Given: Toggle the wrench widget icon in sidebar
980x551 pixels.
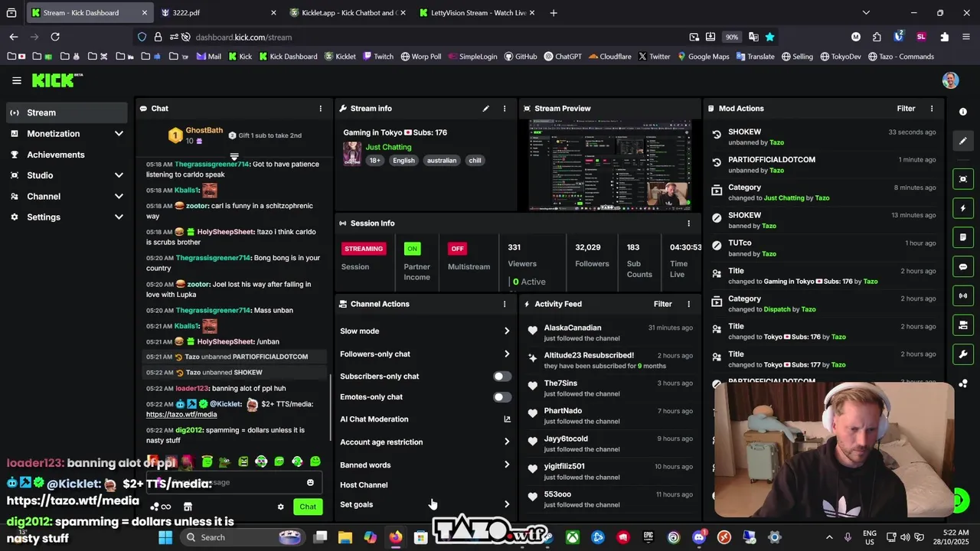Looking at the screenshot, I should pyautogui.click(x=962, y=354).
